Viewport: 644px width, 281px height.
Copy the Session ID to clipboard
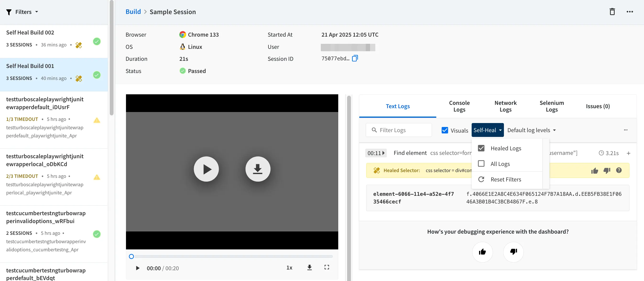[355, 59]
